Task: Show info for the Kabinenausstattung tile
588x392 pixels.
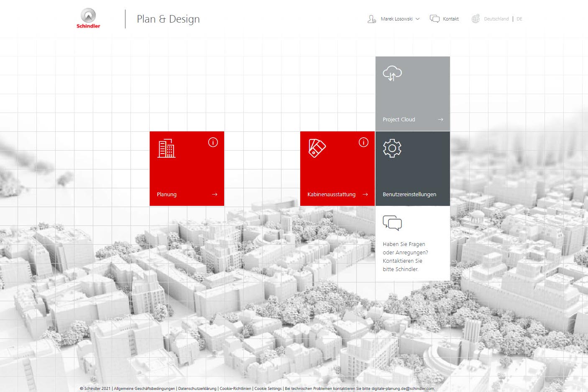Action: pos(363,143)
